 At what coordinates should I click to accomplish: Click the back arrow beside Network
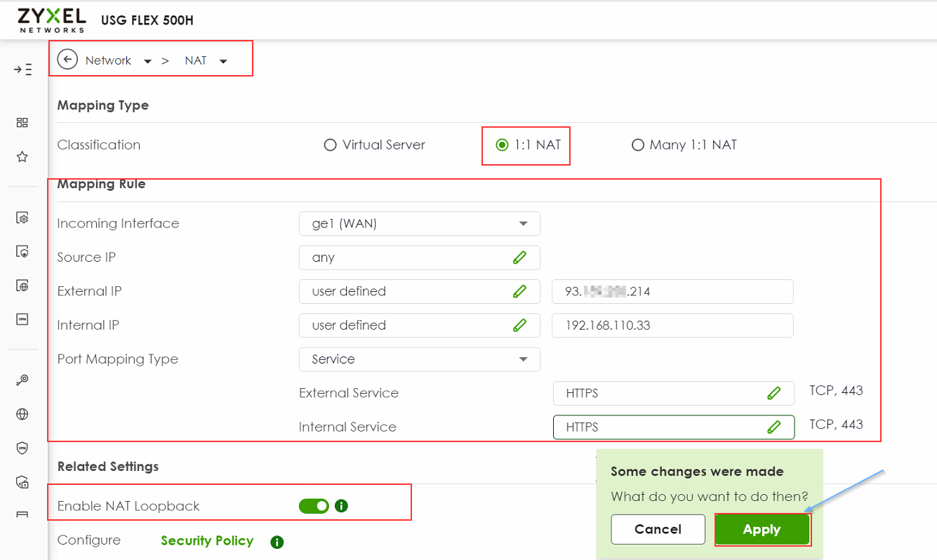[x=67, y=60]
